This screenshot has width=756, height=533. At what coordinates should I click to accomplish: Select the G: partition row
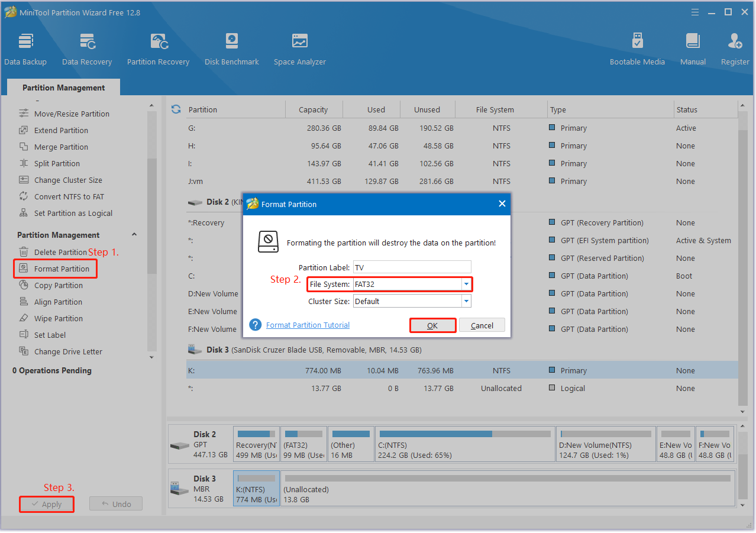462,128
